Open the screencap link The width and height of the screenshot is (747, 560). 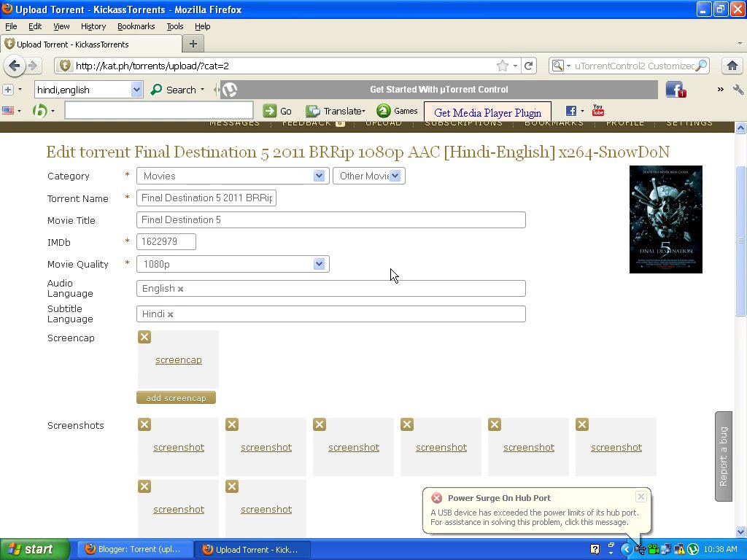click(x=179, y=360)
